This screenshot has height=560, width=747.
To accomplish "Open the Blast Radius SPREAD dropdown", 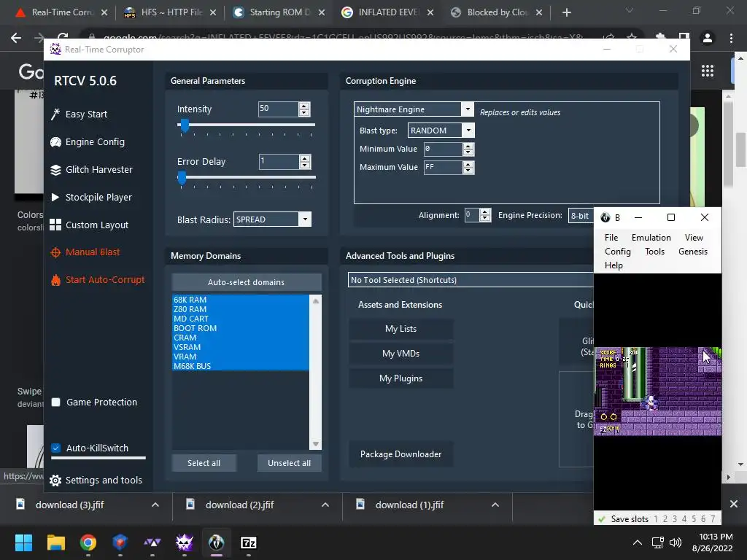I will 305,219.
